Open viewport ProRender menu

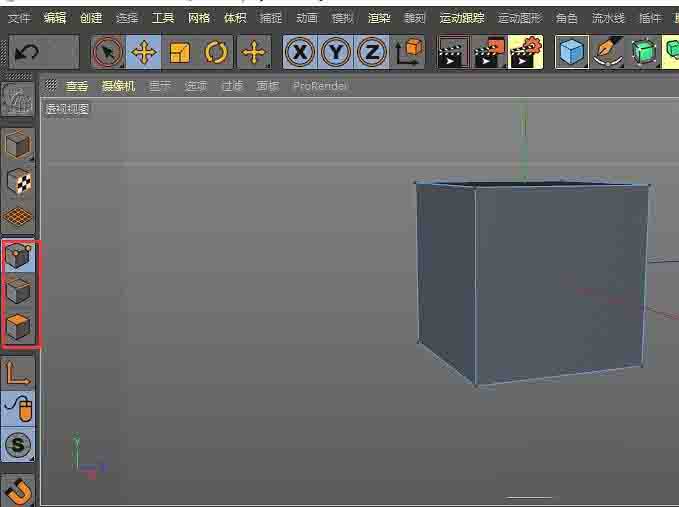tap(320, 86)
